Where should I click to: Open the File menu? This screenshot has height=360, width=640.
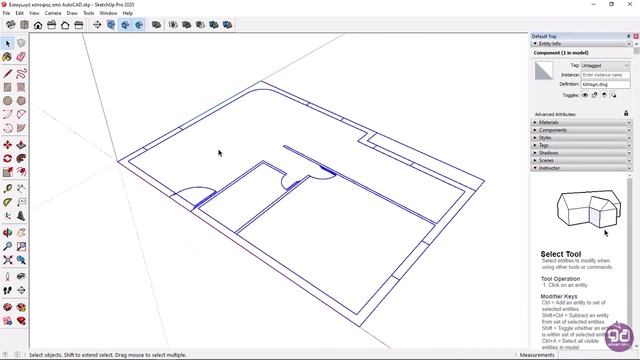click(6, 13)
